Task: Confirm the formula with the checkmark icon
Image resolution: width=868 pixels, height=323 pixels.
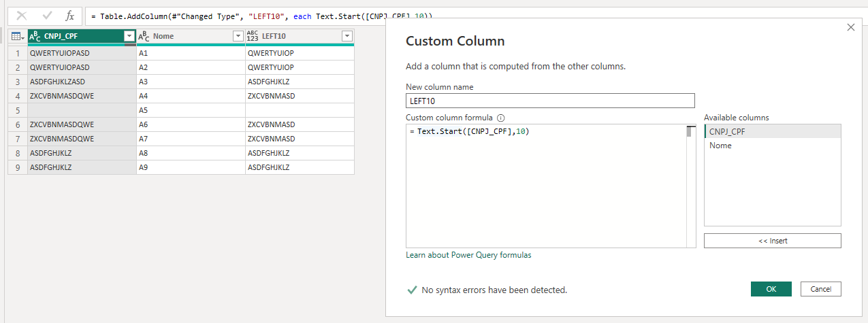Action: pos(47,16)
